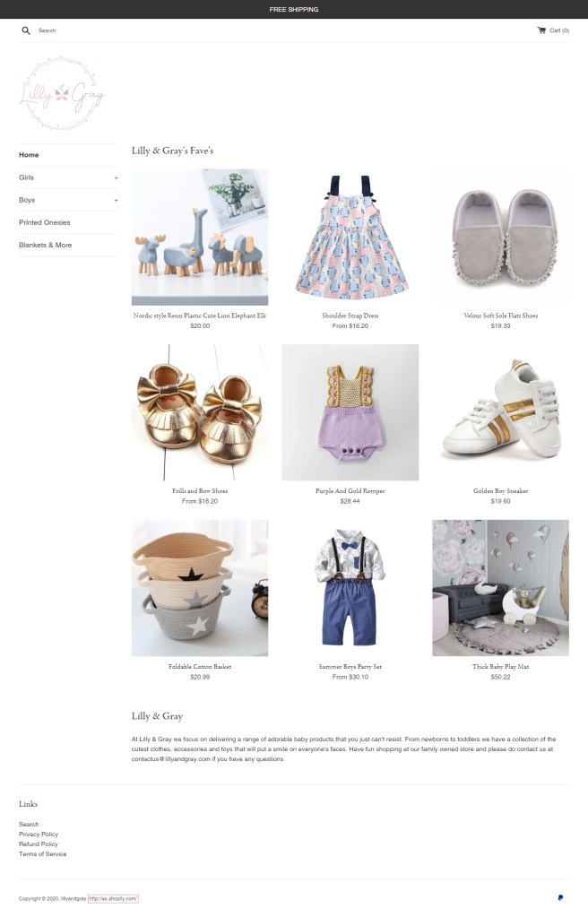Open Shoulder Strap Dress product image

pyautogui.click(x=350, y=237)
